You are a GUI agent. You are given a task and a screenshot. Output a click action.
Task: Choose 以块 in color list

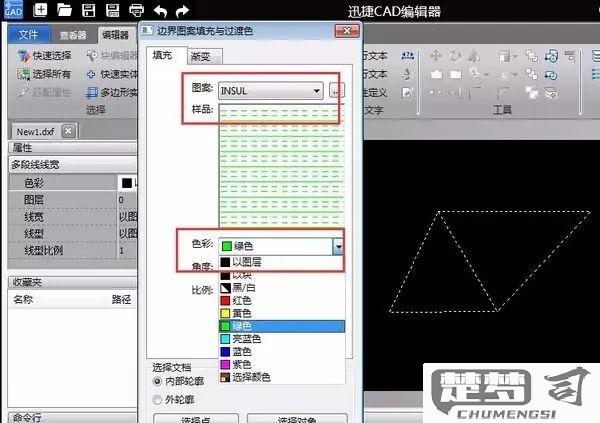[x=282, y=275]
